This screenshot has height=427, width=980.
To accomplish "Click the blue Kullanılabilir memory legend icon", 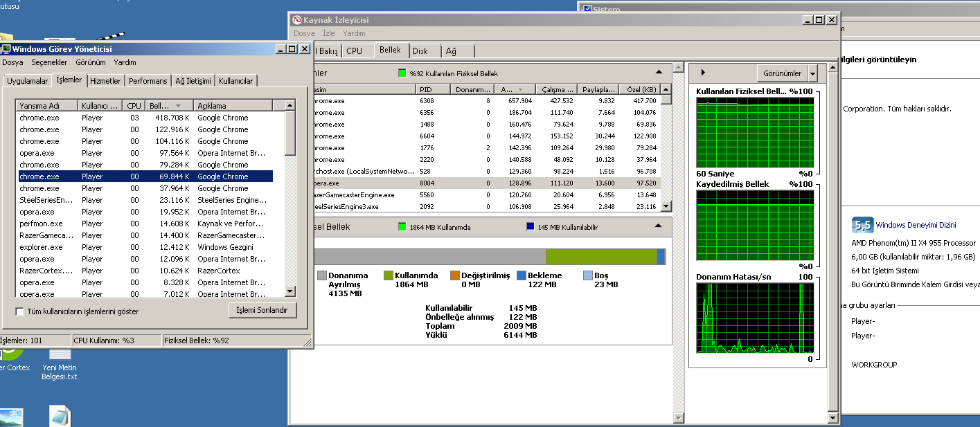I will pyautogui.click(x=530, y=227).
